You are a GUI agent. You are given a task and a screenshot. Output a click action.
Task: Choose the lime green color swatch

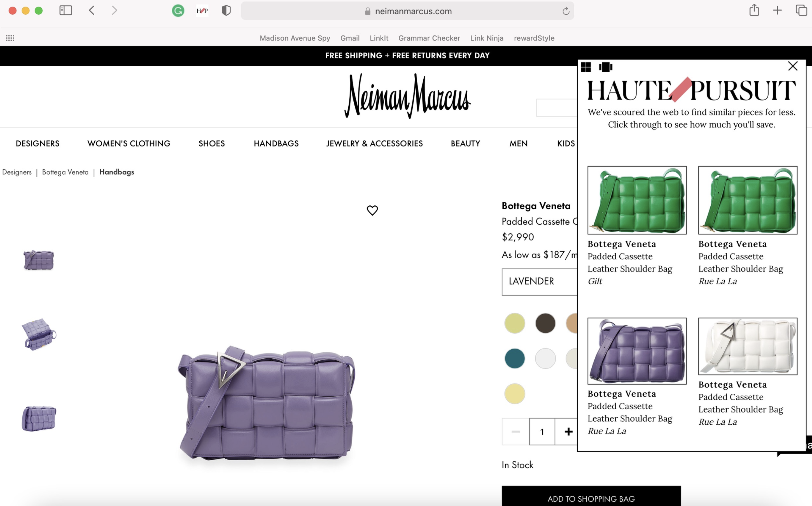(515, 323)
